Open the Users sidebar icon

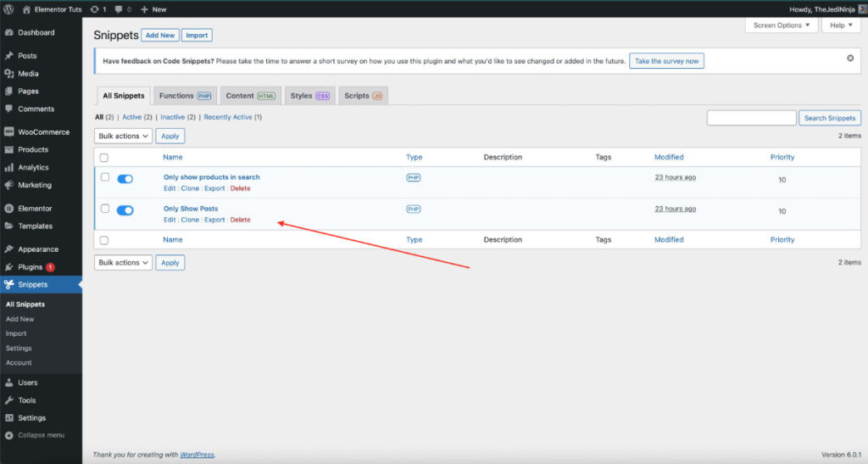[x=8, y=383]
